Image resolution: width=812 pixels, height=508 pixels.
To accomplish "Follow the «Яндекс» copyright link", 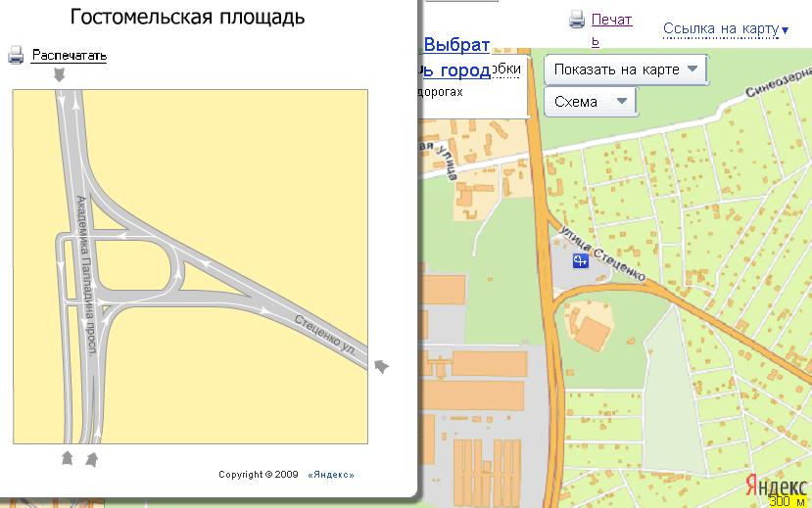I will [x=331, y=475].
